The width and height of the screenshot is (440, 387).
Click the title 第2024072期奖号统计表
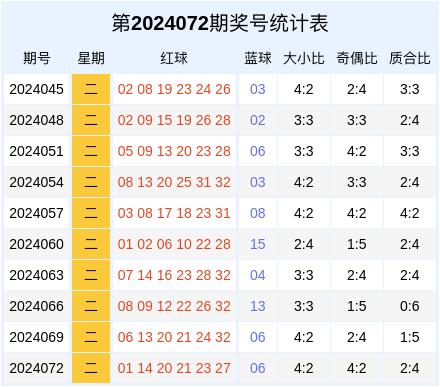pos(220,23)
